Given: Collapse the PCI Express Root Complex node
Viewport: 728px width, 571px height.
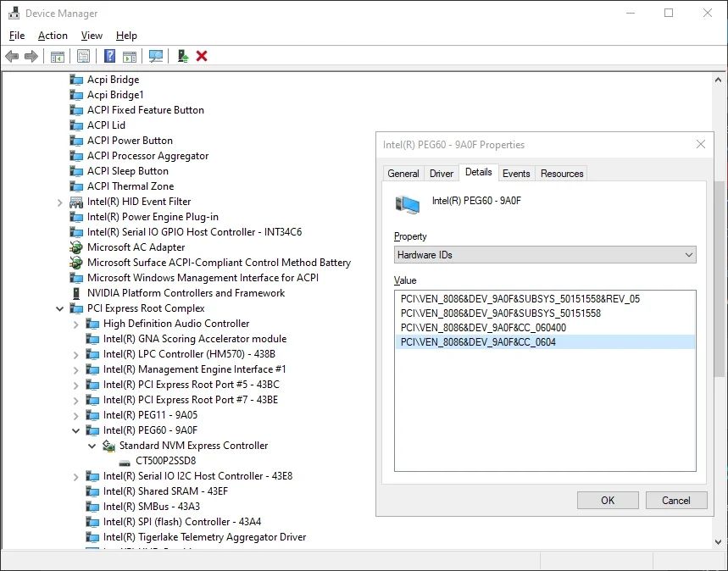Looking at the screenshot, I should 60,308.
